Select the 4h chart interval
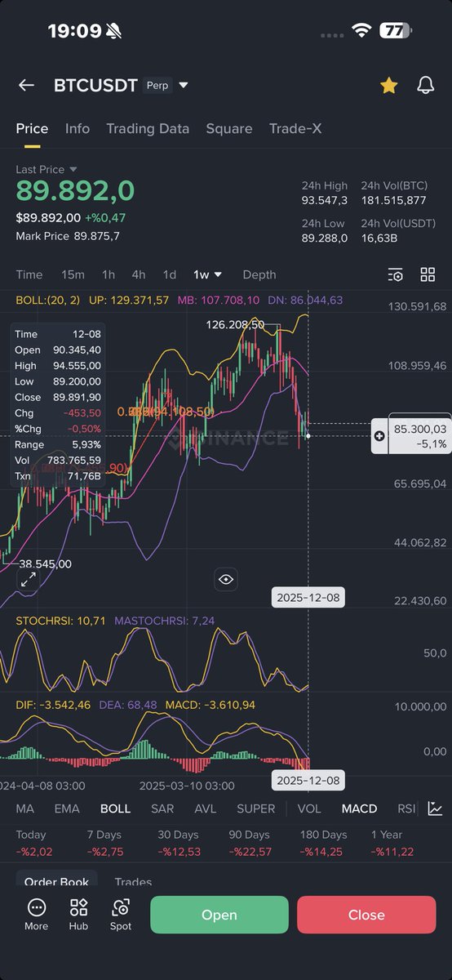Image resolution: width=452 pixels, height=980 pixels. (x=139, y=274)
